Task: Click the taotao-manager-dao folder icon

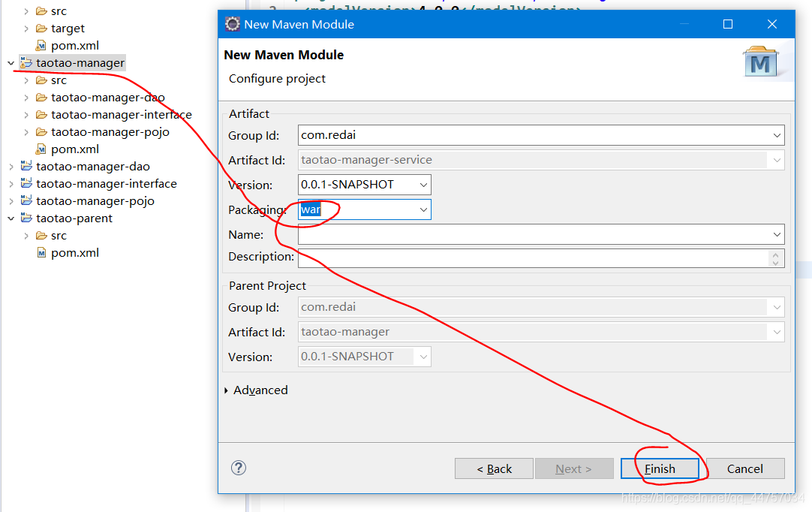Action: coord(41,98)
